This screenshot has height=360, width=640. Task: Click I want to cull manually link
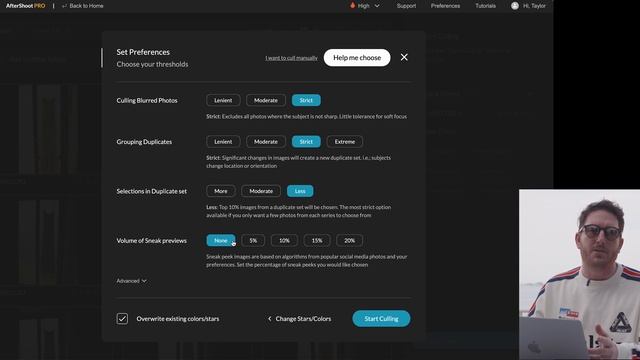pyautogui.click(x=291, y=58)
